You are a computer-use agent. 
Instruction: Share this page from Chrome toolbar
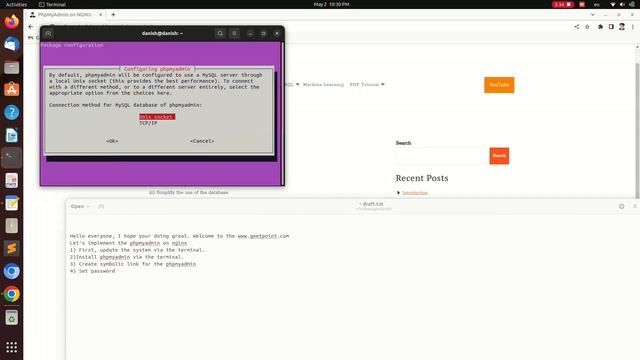click(576, 27)
